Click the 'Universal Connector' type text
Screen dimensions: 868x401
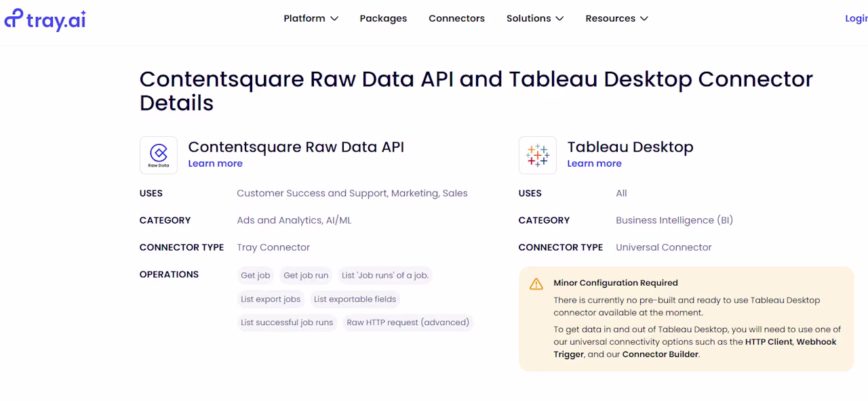click(x=664, y=248)
